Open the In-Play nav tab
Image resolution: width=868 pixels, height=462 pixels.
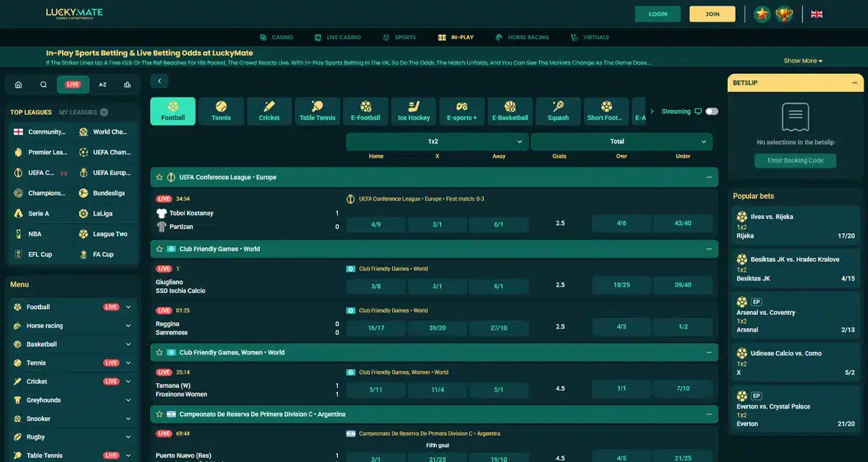point(456,37)
